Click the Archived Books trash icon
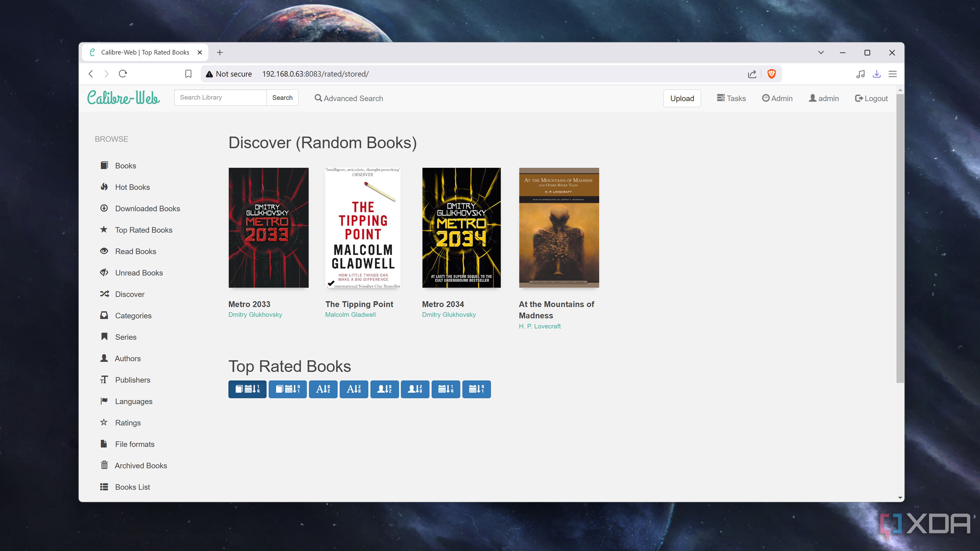This screenshot has width=980, height=551. pyautogui.click(x=104, y=465)
